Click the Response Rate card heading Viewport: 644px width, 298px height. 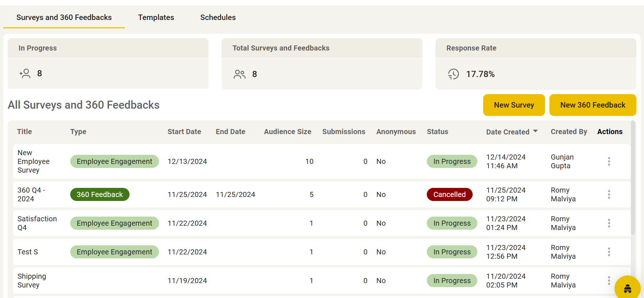(471, 48)
